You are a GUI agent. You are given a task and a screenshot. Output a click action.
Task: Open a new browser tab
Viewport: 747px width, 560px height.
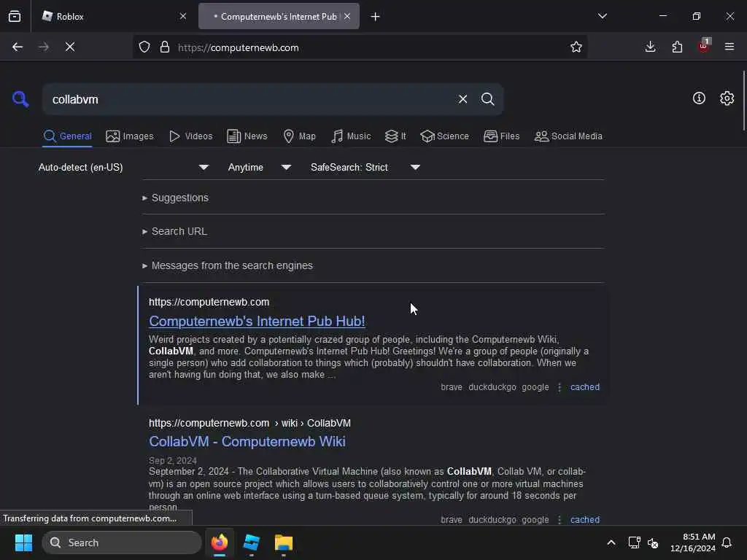click(x=376, y=17)
